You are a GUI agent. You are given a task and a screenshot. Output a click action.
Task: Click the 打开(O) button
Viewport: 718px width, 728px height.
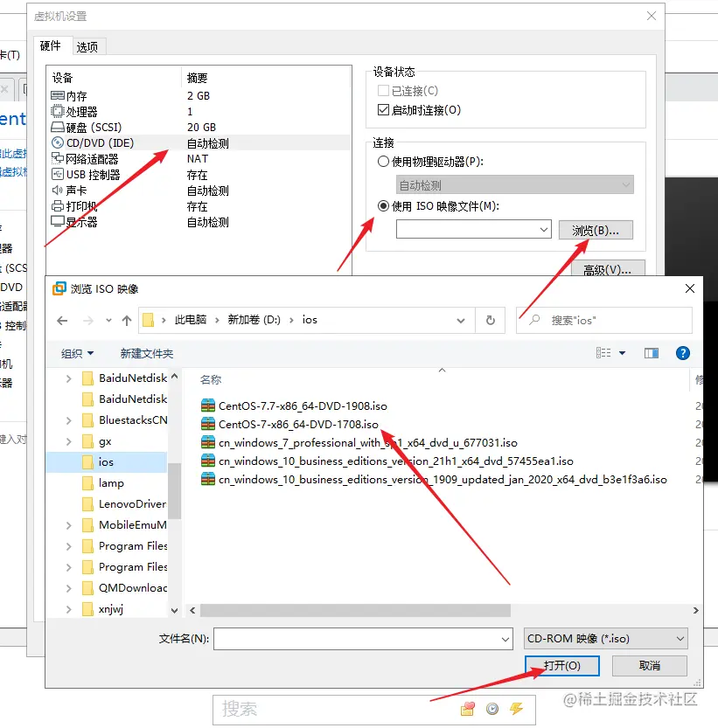[561, 666]
